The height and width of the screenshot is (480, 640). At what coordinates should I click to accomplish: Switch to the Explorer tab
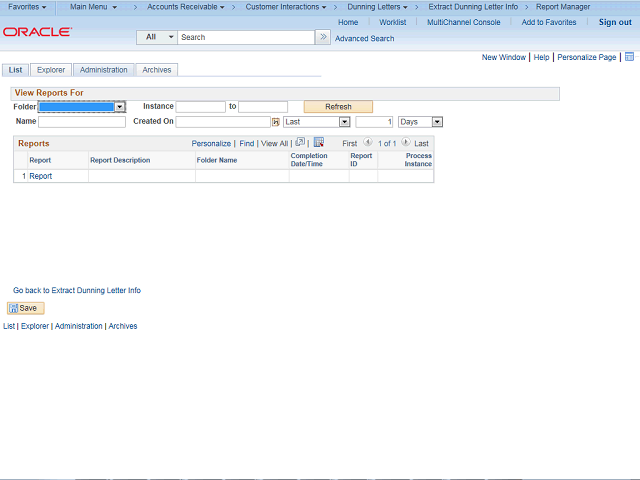tap(51, 70)
